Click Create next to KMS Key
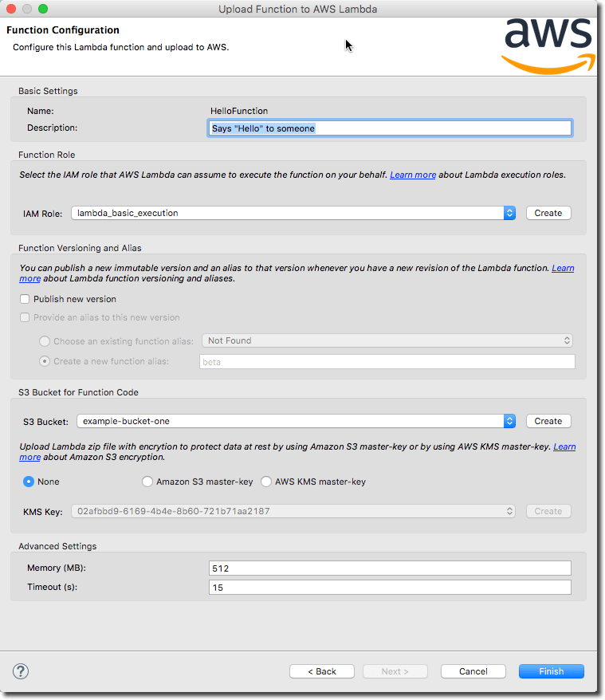This screenshot has width=605, height=700. 548,511
